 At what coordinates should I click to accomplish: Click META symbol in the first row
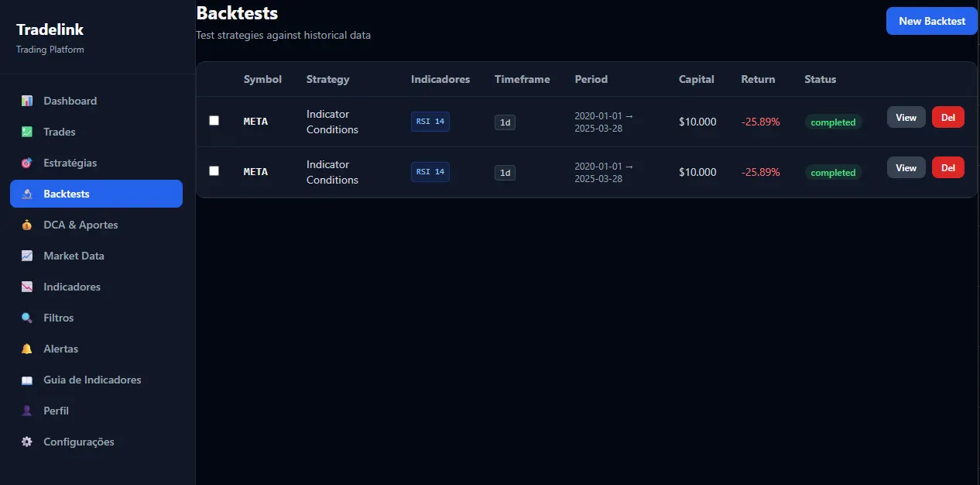(255, 122)
